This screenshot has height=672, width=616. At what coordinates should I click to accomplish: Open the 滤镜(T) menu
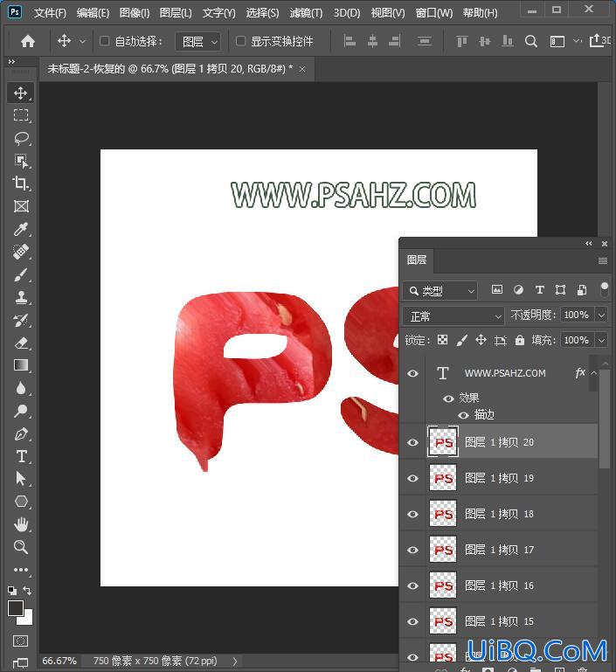[x=306, y=13]
